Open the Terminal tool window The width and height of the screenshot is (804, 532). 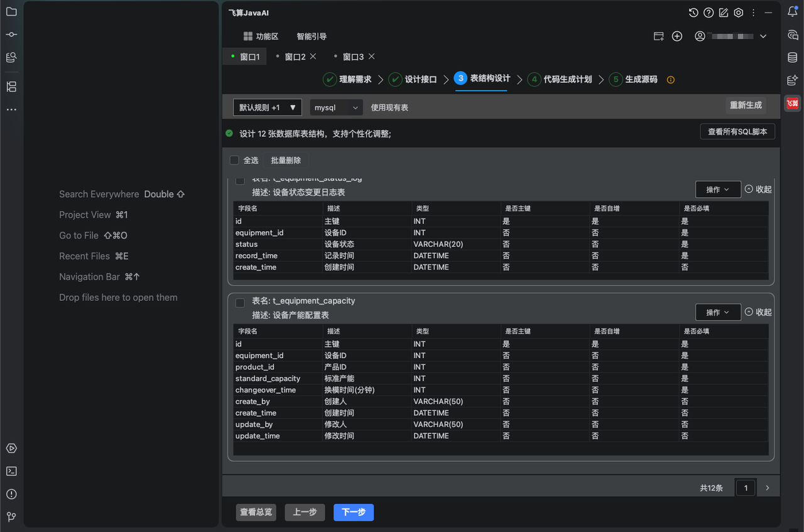pos(11,471)
